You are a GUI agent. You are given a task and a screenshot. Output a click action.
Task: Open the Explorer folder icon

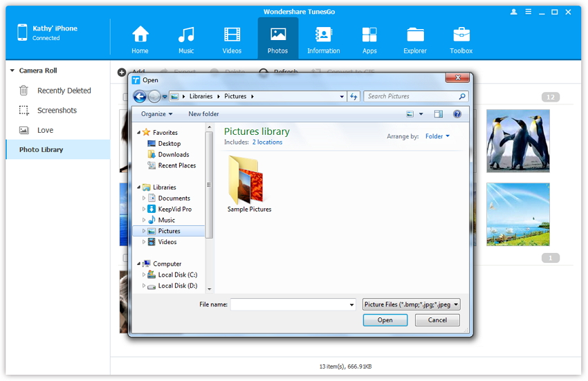pos(415,39)
